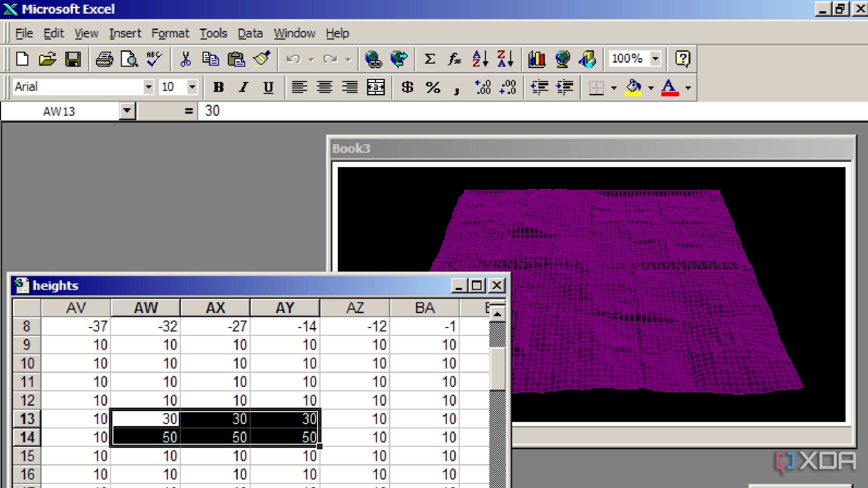Open the Paste Function fx icon
This screenshot has height=488, width=868.
(x=455, y=59)
